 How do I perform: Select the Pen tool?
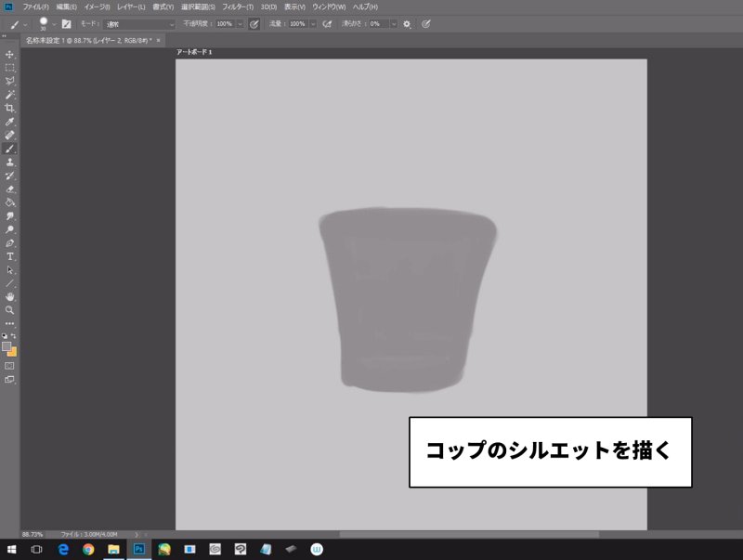click(10, 242)
